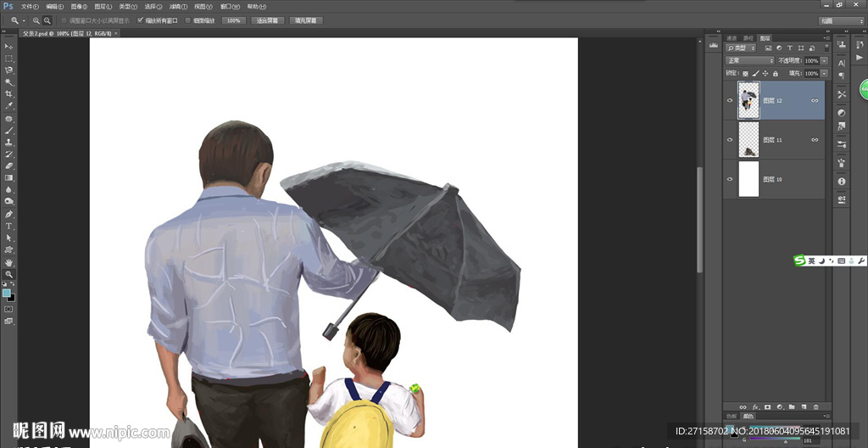Viewport: 868px width, 448px height.
Task: Click the 适合屏幕 button
Action: [267, 20]
